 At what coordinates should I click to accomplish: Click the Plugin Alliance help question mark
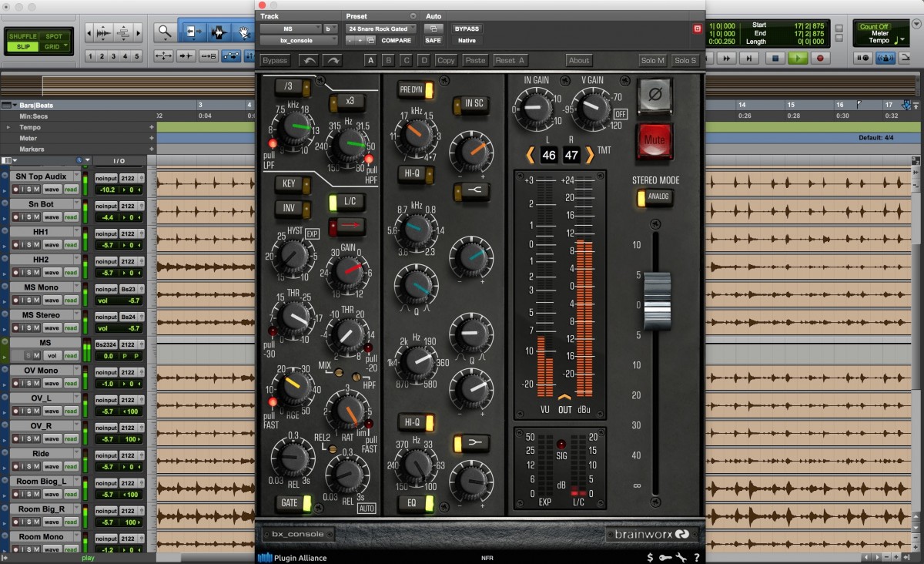click(696, 558)
